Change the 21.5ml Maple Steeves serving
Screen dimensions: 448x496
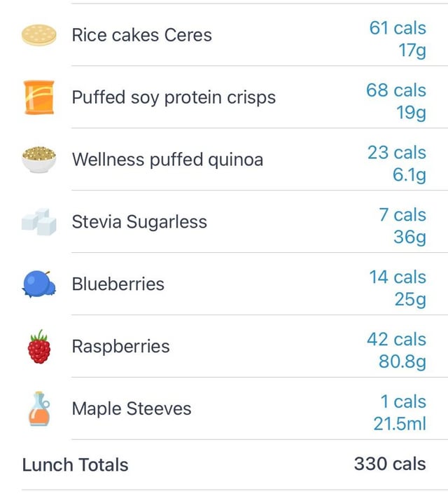400,424
